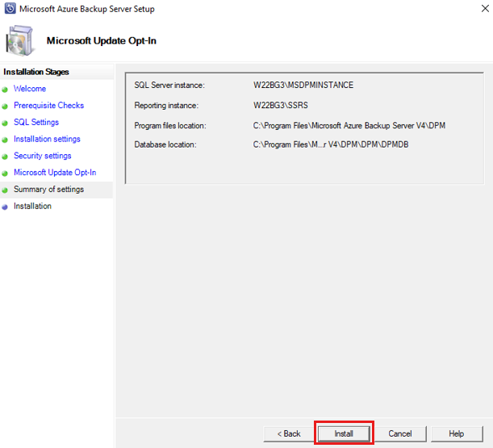493x448 pixels.
Task: Click the green dot beside Security settings
Action: [x=5, y=157]
